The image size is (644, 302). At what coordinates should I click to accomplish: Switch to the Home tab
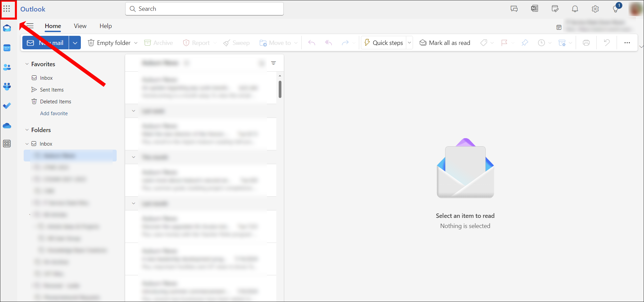53,26
